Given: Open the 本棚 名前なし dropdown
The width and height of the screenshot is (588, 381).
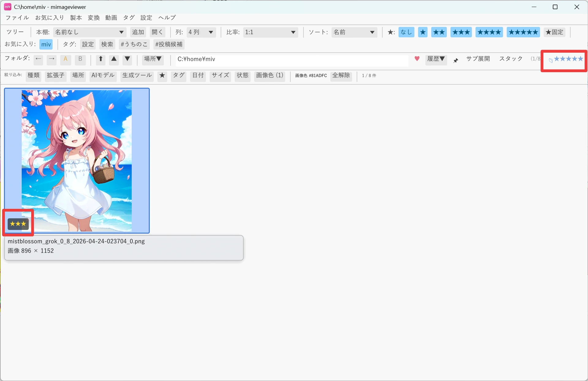Looking at the screenshot, I should [89, 32].
